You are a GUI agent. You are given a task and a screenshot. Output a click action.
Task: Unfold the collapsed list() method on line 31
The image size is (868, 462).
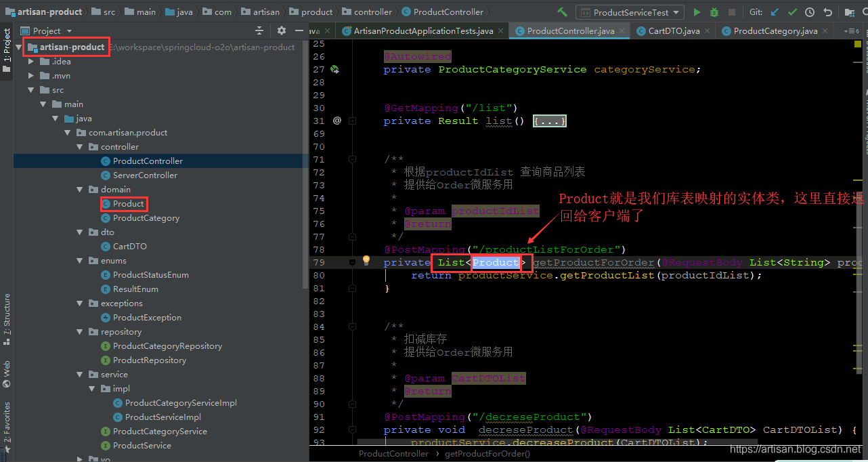[549, 121]
